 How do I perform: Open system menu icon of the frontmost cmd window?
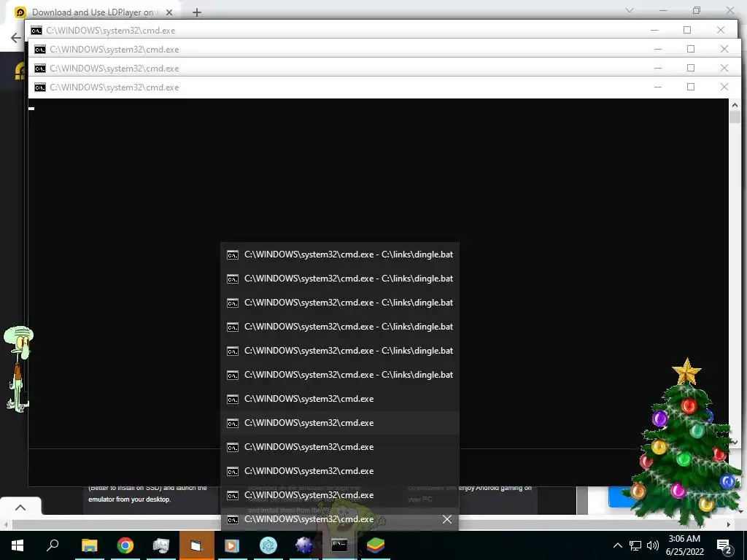tap(40, 87)
